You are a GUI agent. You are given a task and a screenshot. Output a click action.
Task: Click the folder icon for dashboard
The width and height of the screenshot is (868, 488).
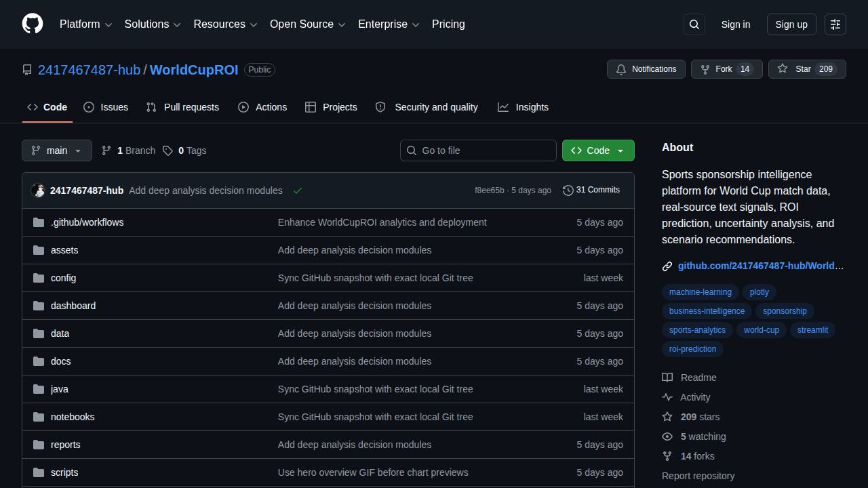[x=39, y=306]
